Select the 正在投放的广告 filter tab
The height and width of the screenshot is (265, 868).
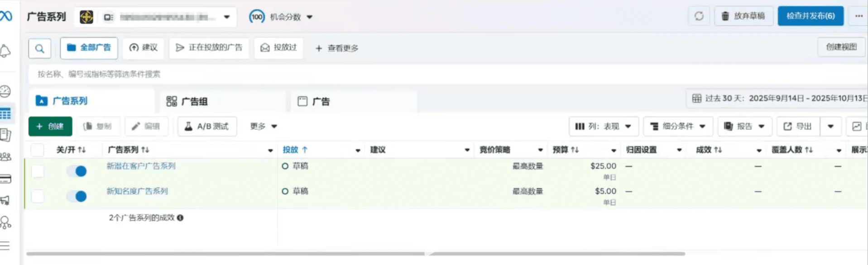point(209,48)
